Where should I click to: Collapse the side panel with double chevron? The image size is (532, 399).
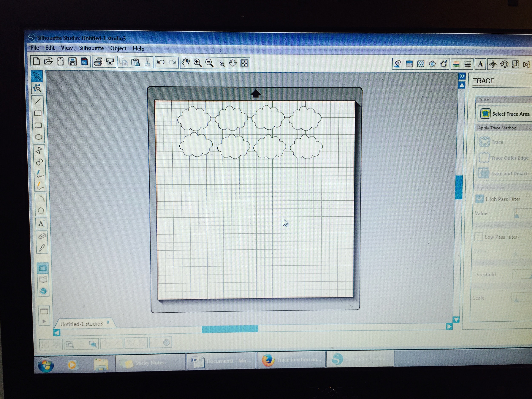click(x=462, y=76)
